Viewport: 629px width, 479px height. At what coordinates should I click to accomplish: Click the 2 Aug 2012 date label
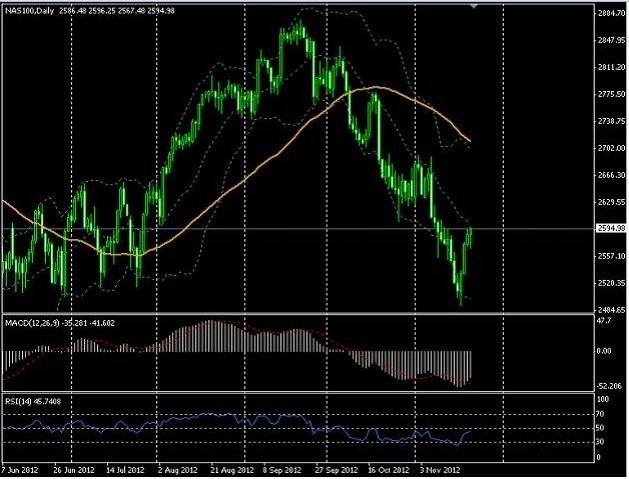point(178,470)
